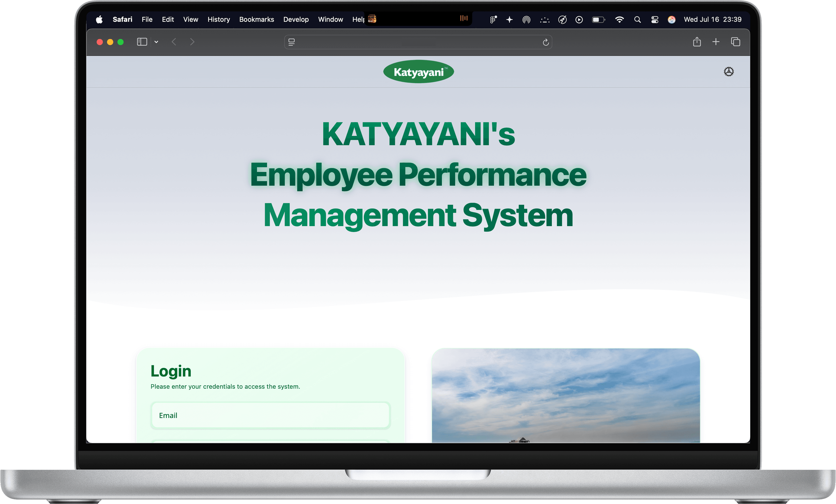Click the album art in notch widget
836x504 pixels.
(372, 19)
